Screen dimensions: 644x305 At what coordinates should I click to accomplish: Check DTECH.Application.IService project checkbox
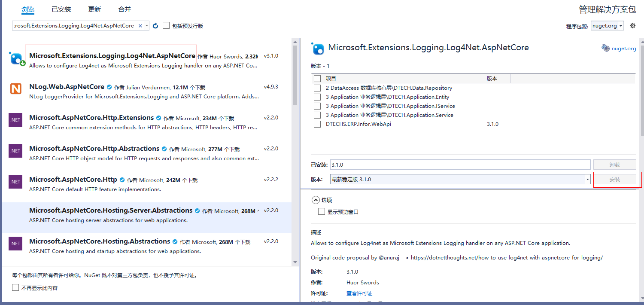317,106
